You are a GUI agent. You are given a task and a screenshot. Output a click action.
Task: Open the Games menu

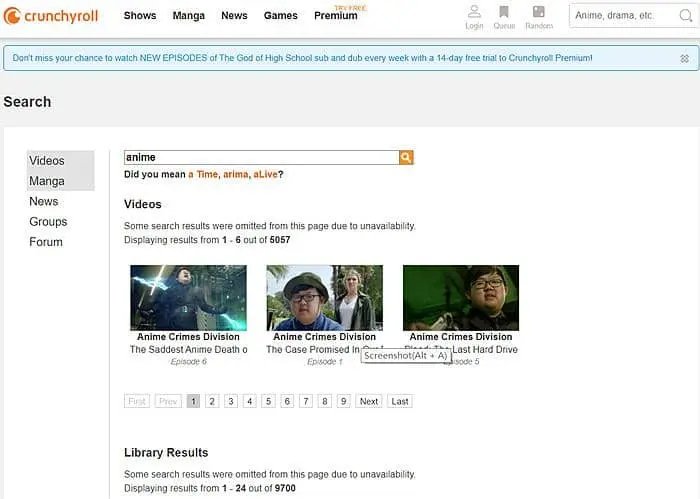tap(280, 16)
